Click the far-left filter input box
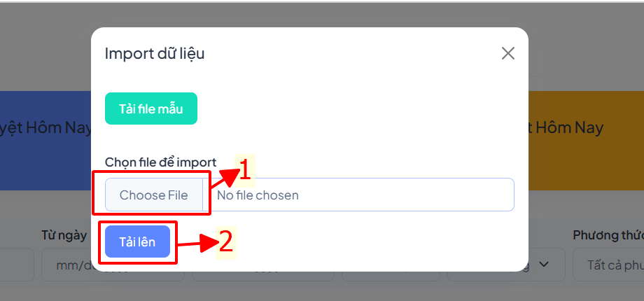This screenshot has width=644, height=301. tap(17, 265)
